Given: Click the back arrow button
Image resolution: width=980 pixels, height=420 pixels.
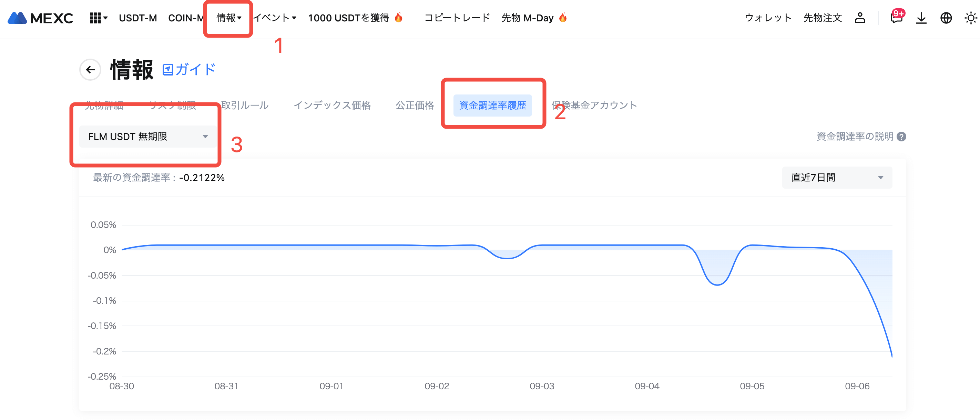Looking at the screenshot, I should coord(90,70).
